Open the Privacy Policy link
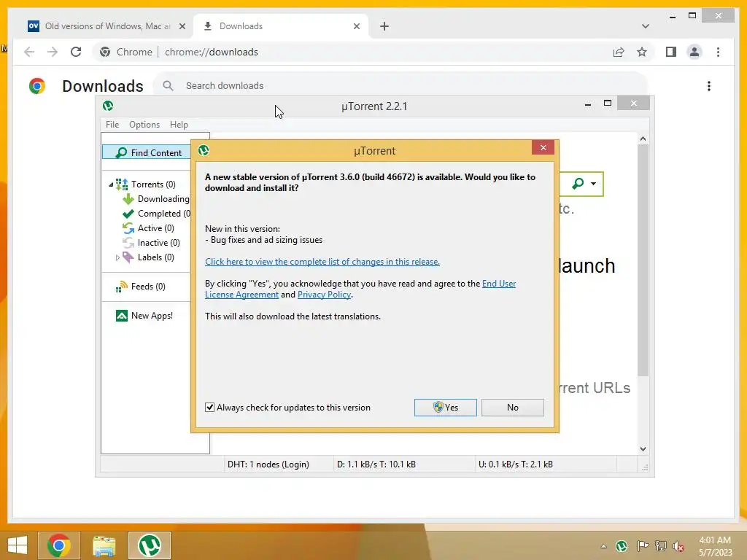The height and width of the screenshot is (560, 747). coord(324,295)
